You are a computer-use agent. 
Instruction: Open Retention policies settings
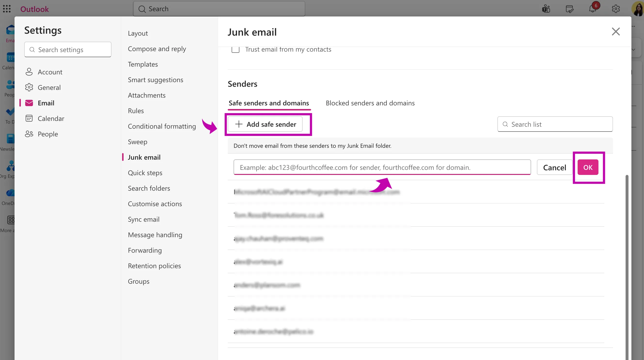154,266
